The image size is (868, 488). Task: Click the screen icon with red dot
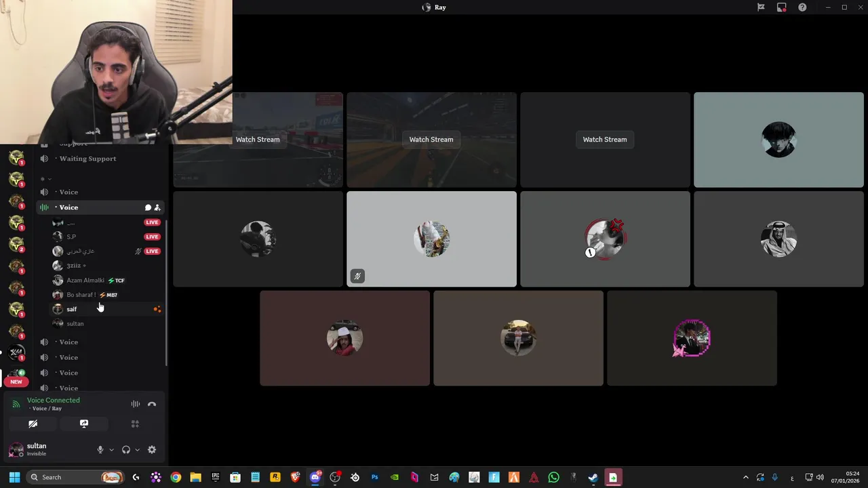(x=782, y=7)
